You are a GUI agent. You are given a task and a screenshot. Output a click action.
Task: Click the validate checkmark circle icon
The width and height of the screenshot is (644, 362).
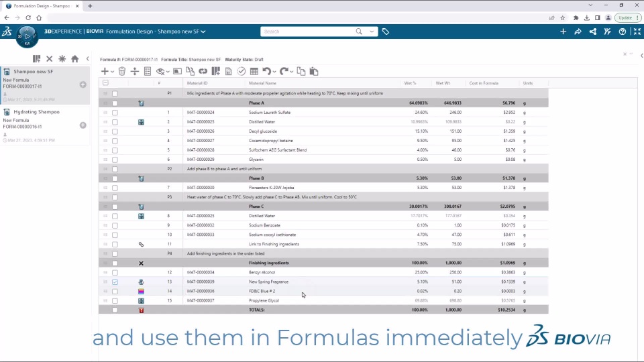(241, 72)
